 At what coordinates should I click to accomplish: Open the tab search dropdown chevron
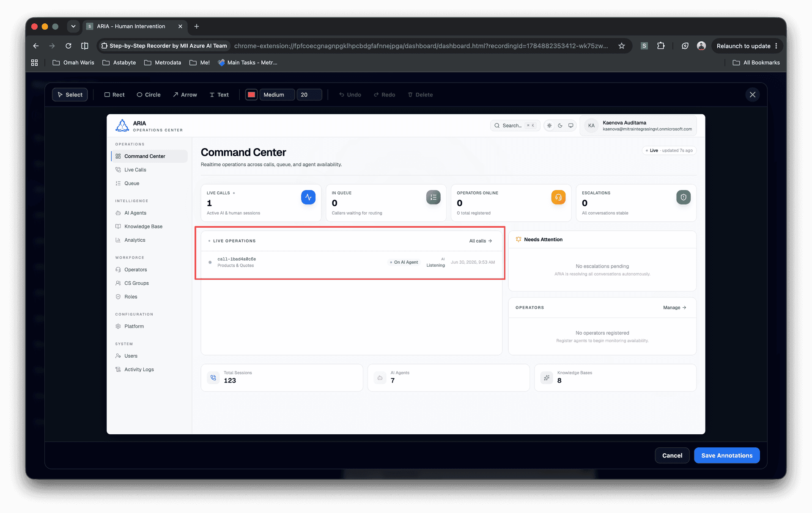(73, 26)
